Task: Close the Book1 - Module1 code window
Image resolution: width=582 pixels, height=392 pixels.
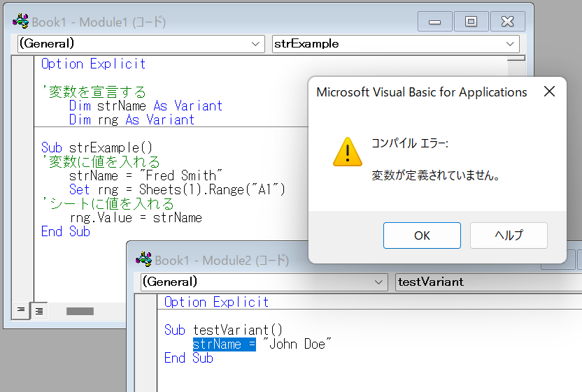Action: coord(507,22)
